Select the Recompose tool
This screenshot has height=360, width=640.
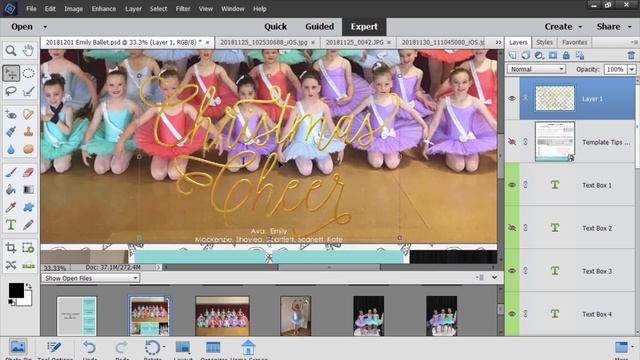[28, 248]
